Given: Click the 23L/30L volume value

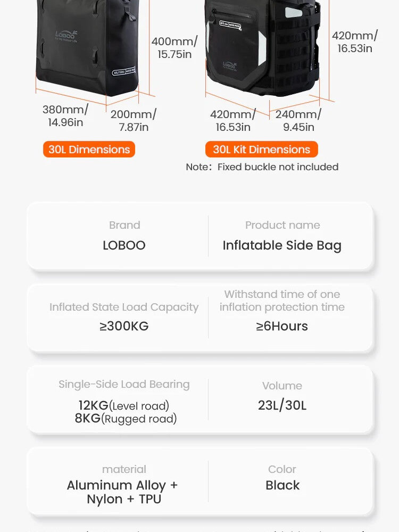Looking at the screenshot, I should (282, 405).
